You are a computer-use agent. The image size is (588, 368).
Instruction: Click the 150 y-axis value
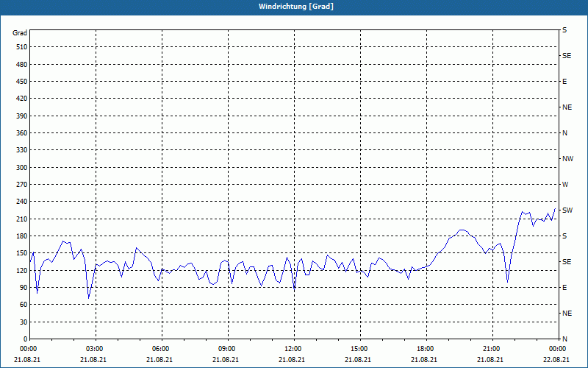pyautogui.click(x=22, y=253)
